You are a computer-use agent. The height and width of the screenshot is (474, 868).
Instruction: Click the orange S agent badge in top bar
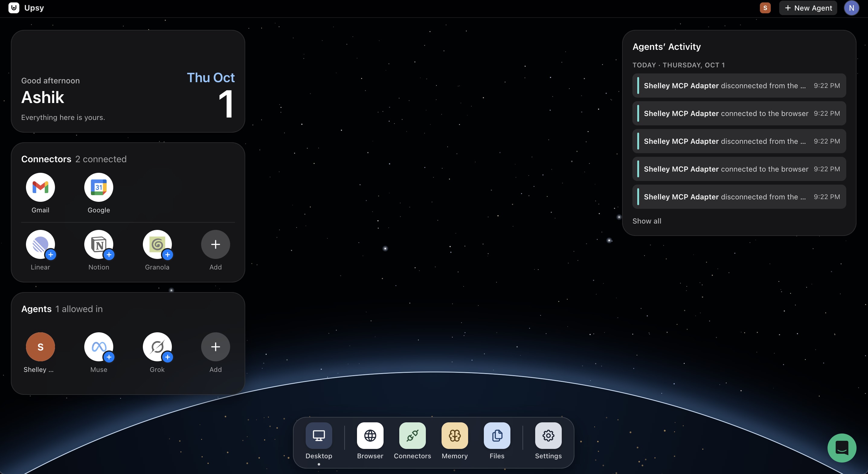tap(765, 8)
